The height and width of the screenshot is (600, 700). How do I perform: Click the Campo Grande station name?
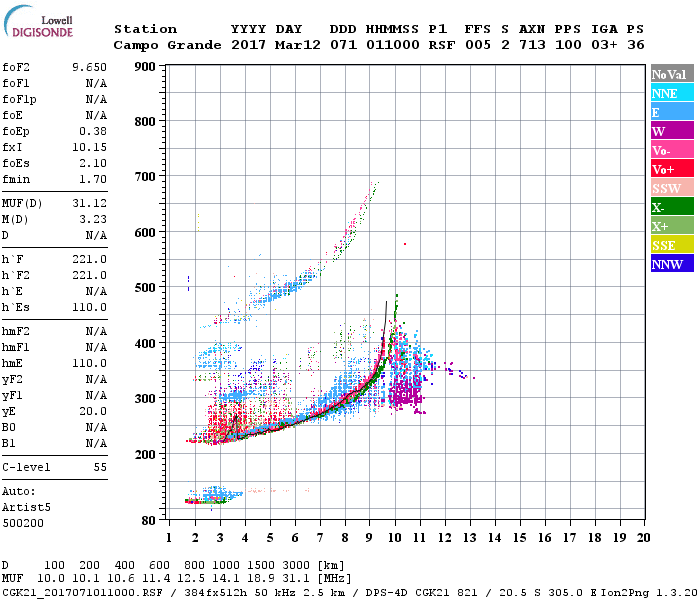(167, 45)
